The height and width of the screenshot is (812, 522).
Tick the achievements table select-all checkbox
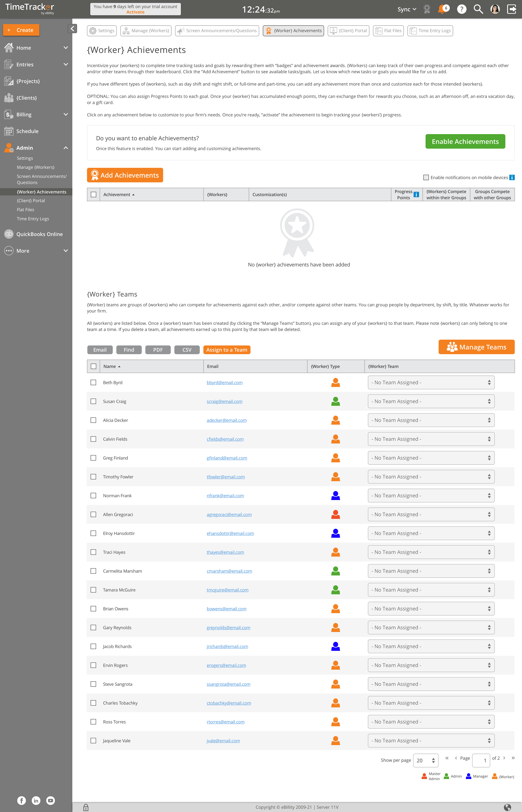(x=94, y=195)
